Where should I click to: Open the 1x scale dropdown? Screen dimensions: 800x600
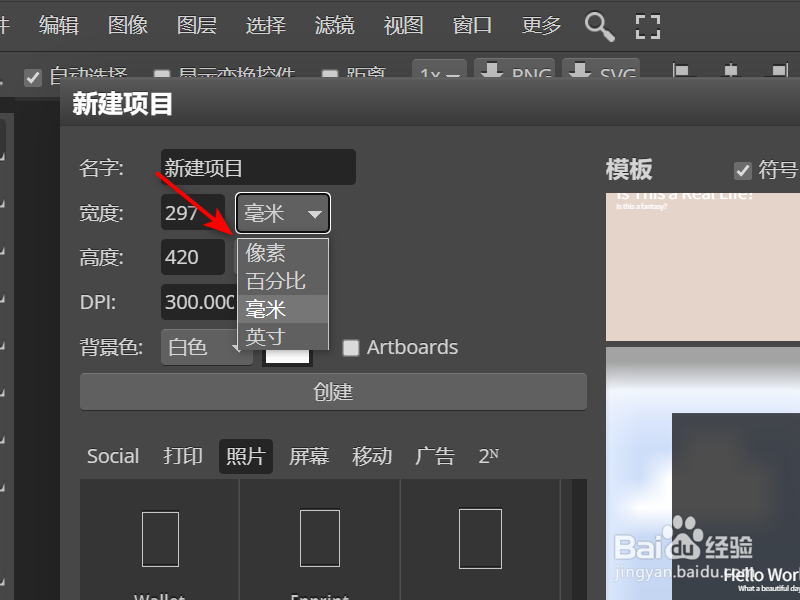pos(439,70)
